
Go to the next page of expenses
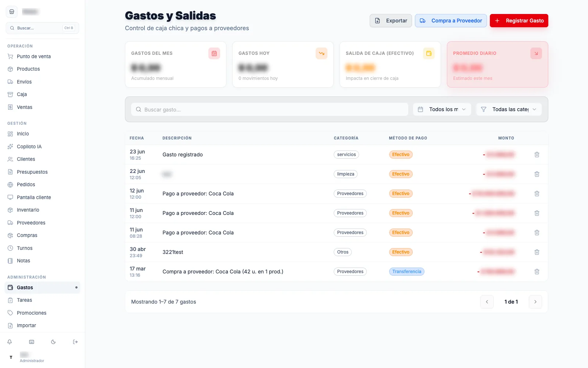click(x=535, y=302)
